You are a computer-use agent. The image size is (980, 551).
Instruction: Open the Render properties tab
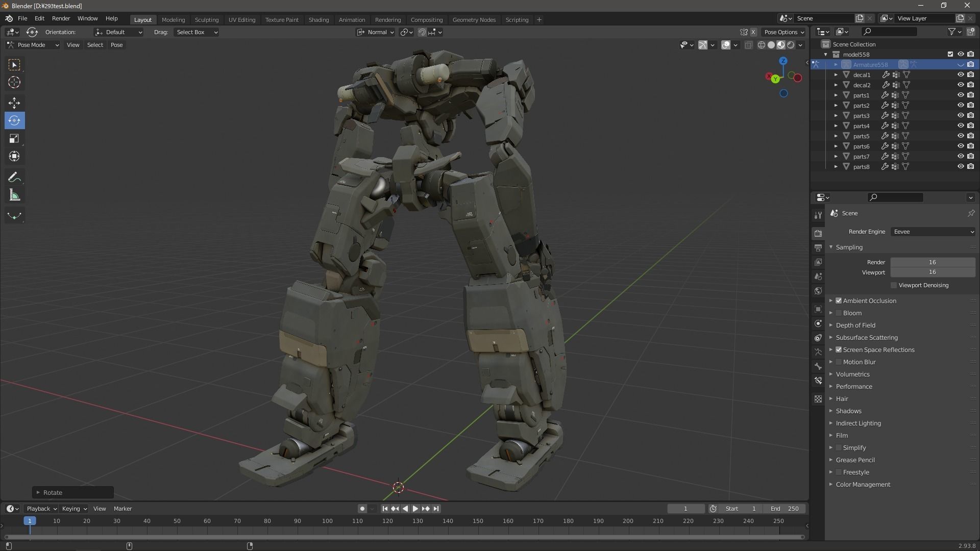pos(818,233)
